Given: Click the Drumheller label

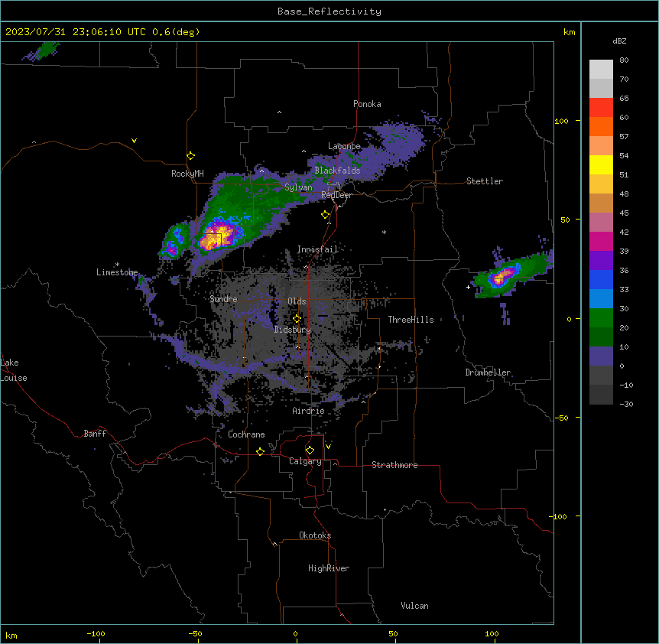Looking at the screenshot, I should (488, 372).
